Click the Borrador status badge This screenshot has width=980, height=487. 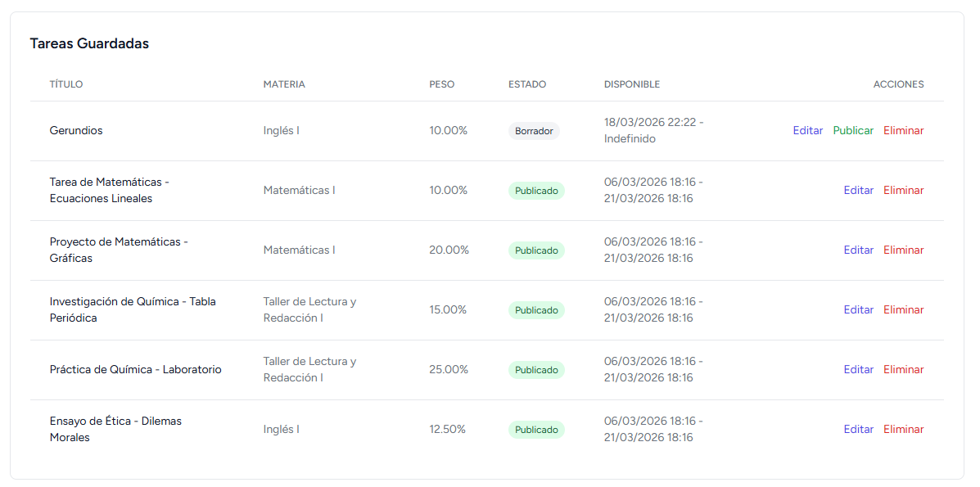(534, 131)
